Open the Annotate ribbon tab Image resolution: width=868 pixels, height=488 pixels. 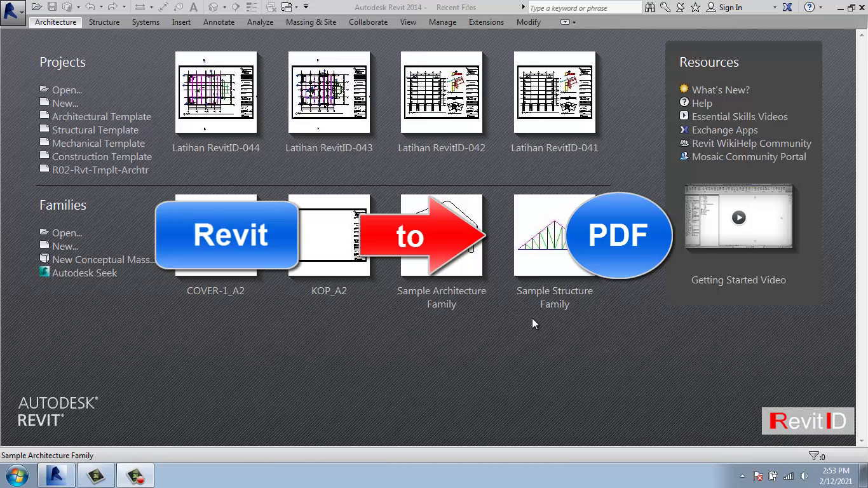219,22
